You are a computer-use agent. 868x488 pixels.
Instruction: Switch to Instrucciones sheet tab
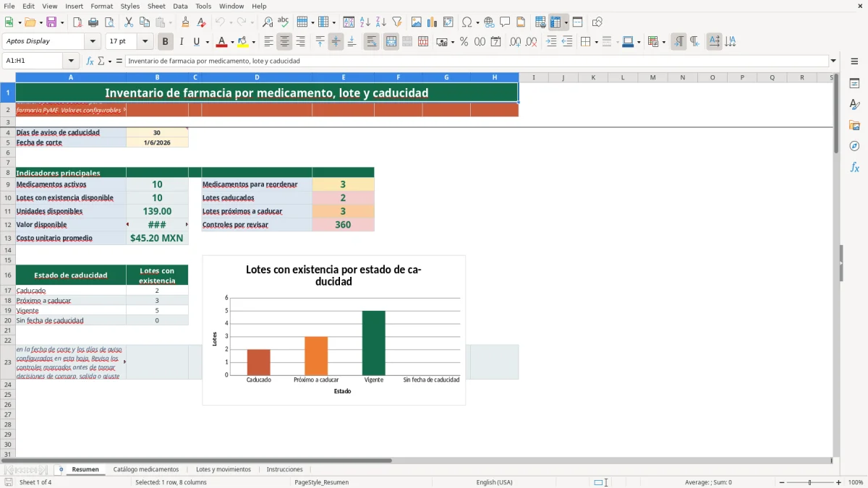pyautogui.click(x=285, y=469)
